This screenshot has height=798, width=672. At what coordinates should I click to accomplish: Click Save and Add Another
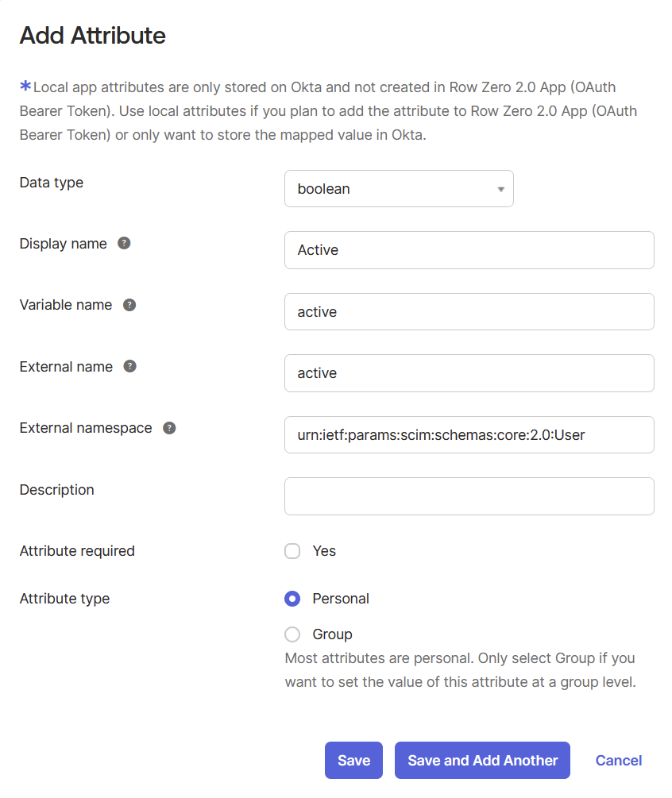(482, 761)
